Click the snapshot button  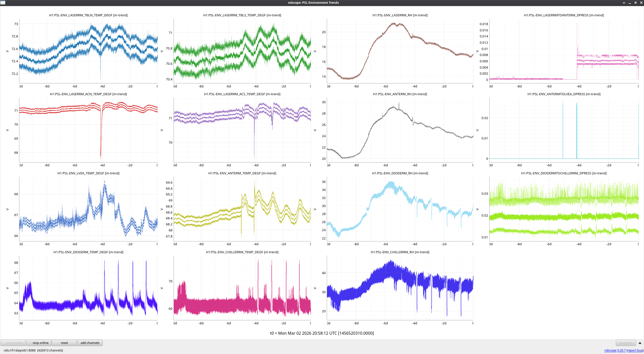click(x=625, y=343)
